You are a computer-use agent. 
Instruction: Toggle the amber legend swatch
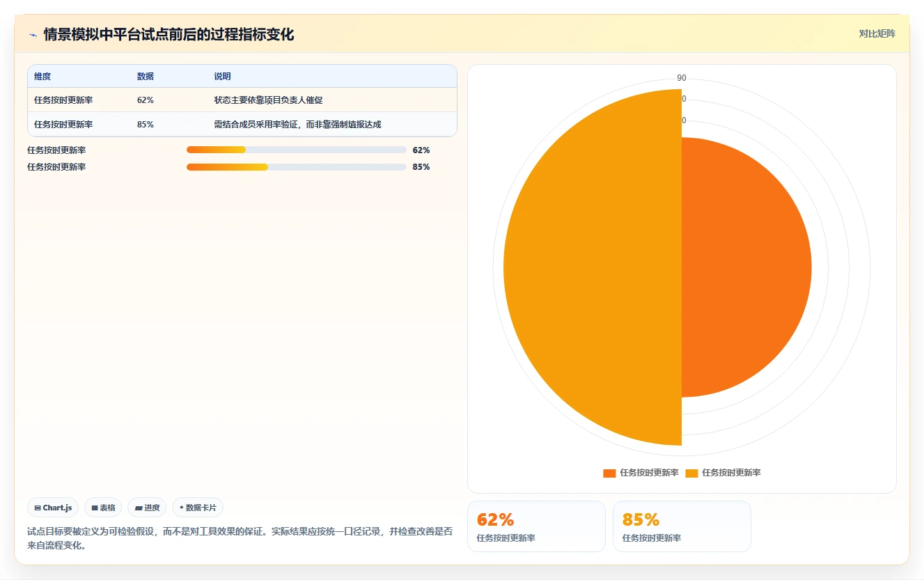[x=691, y=473]
